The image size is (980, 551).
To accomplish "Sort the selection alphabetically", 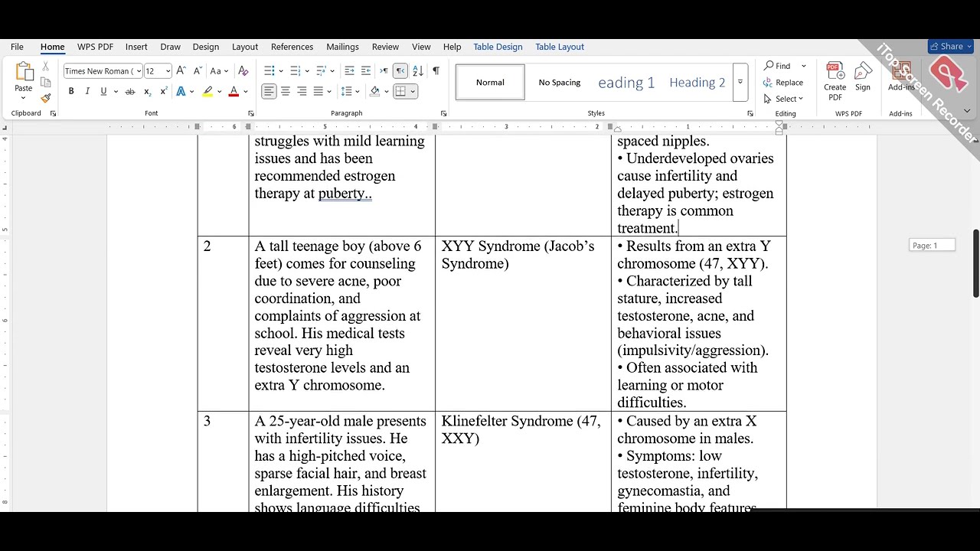I will coord(418,71).
